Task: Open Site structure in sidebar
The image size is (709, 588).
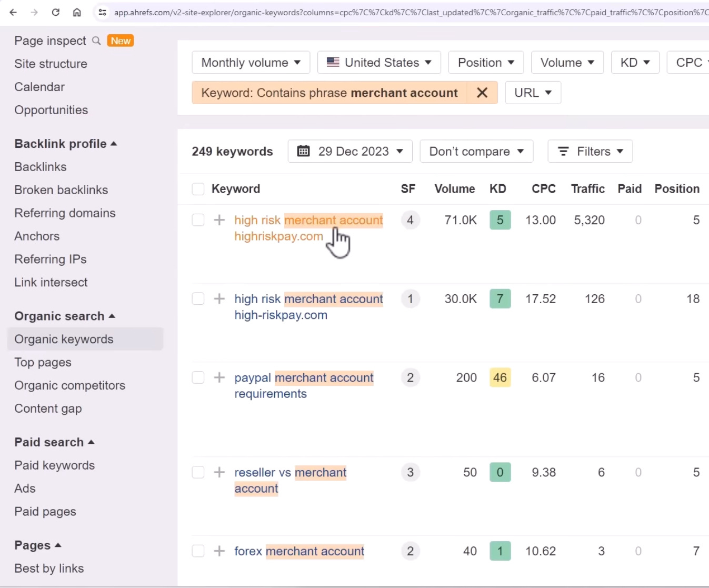Action: 51,64
